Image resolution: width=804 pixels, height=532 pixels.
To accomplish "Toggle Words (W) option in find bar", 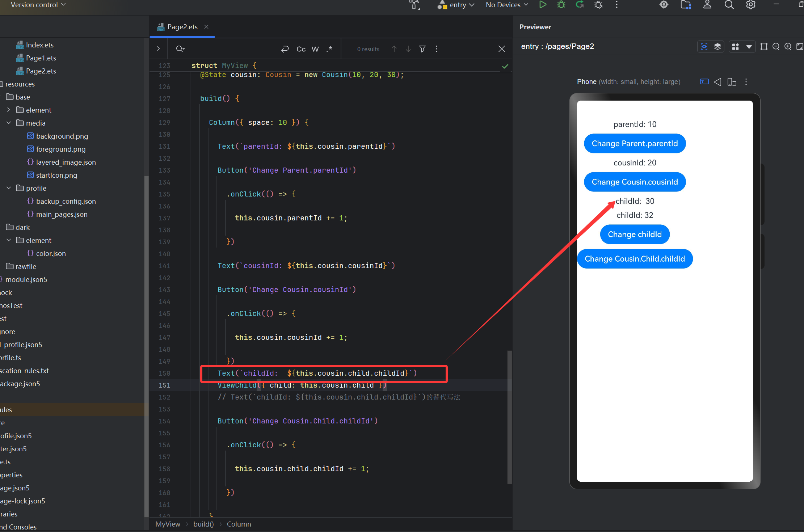I will 315,49.
